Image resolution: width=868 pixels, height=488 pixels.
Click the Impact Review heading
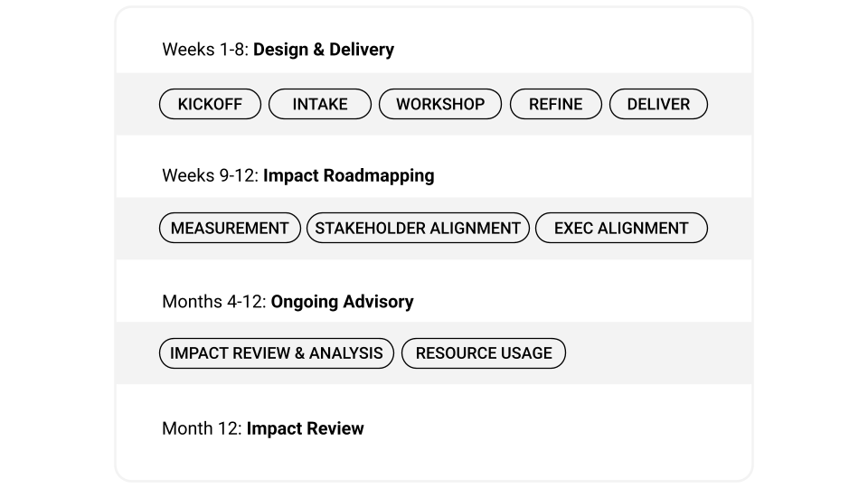pos(305,428)
